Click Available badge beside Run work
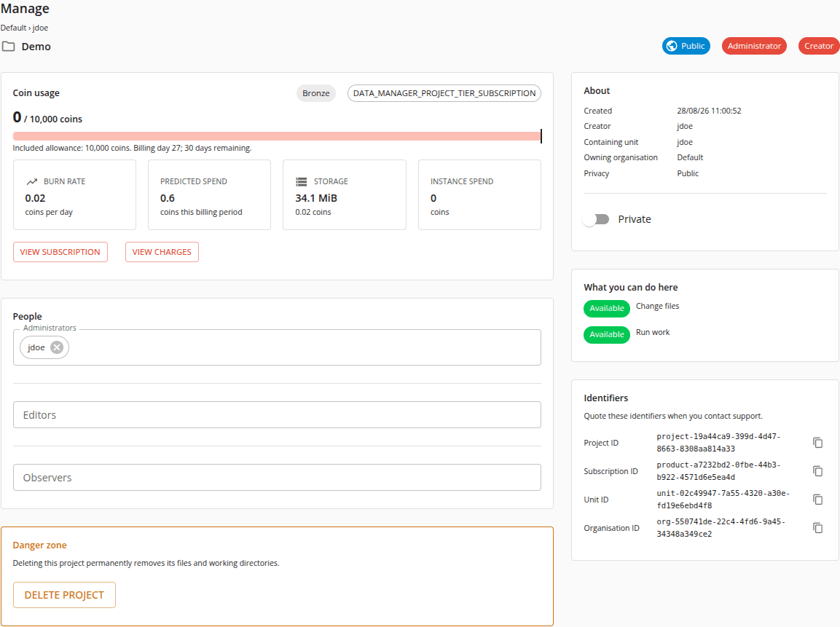Screen dimensions: 840x627 (x=606, y=335)
